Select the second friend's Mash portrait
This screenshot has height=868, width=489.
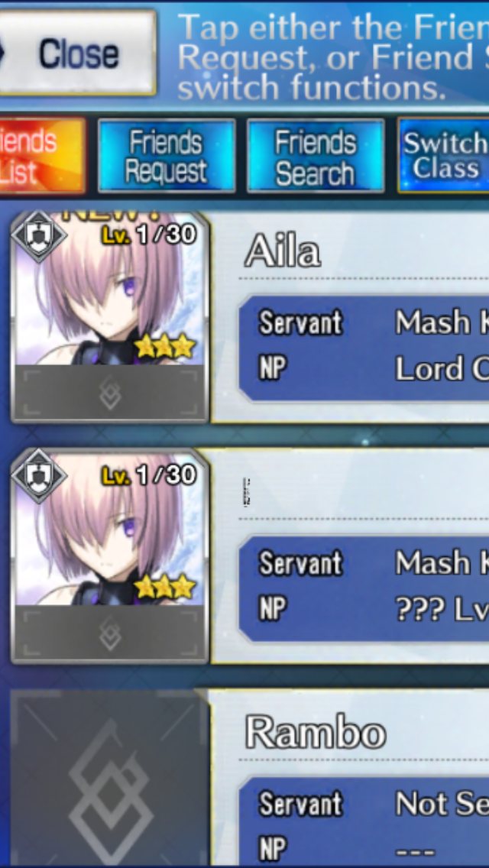(x=110, y=555)
